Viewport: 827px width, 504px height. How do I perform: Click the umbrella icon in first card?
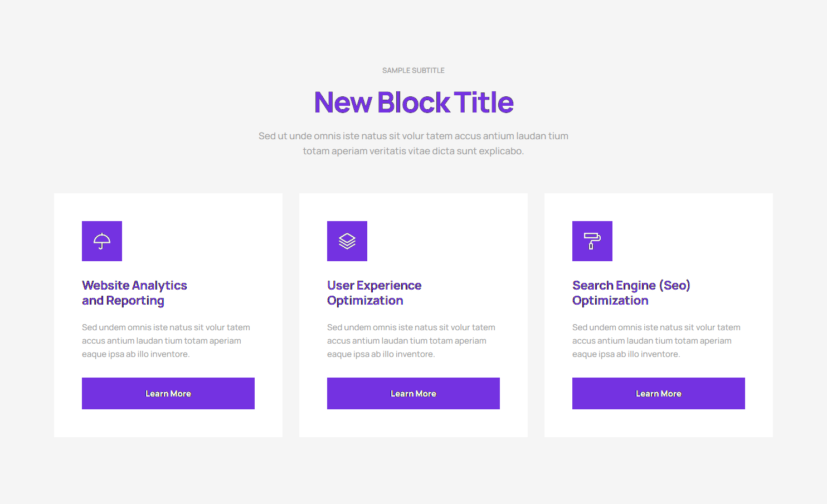[x=102, y=241]
